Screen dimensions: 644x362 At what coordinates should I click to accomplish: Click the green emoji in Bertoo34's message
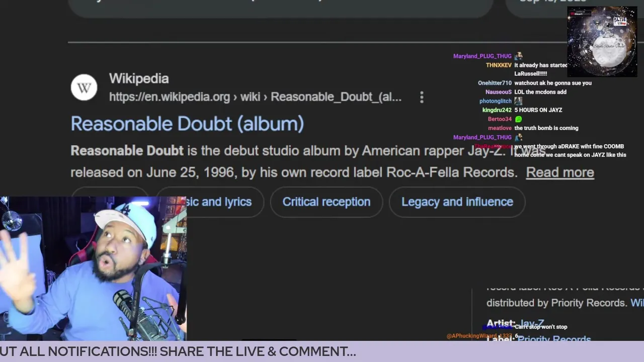point(518,119)
